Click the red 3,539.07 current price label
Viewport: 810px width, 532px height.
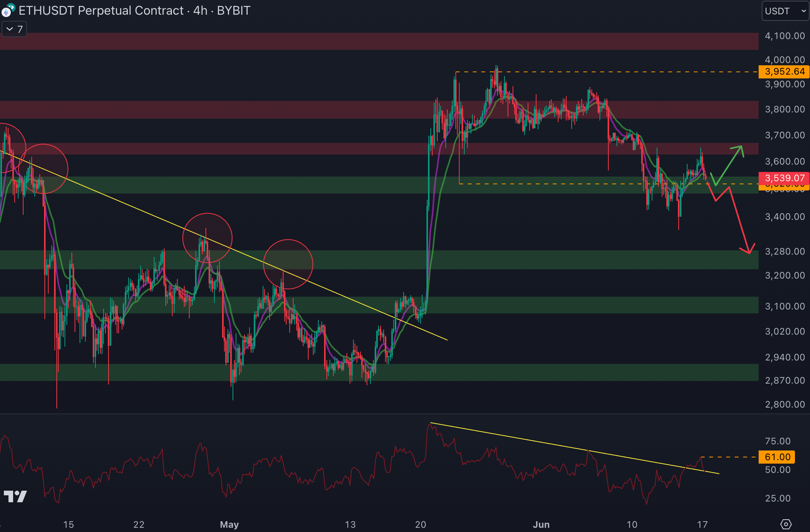point(785,178)
